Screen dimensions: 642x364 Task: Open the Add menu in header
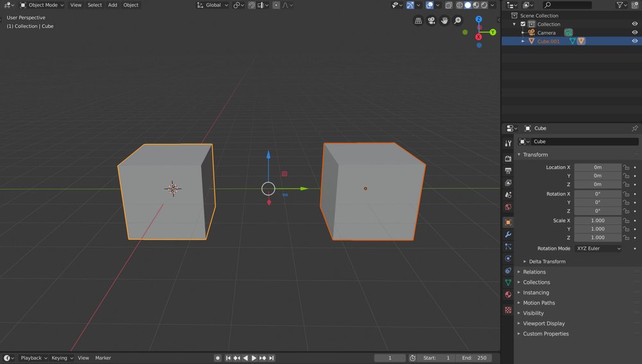pyautogui.click(x=112, y=5)
